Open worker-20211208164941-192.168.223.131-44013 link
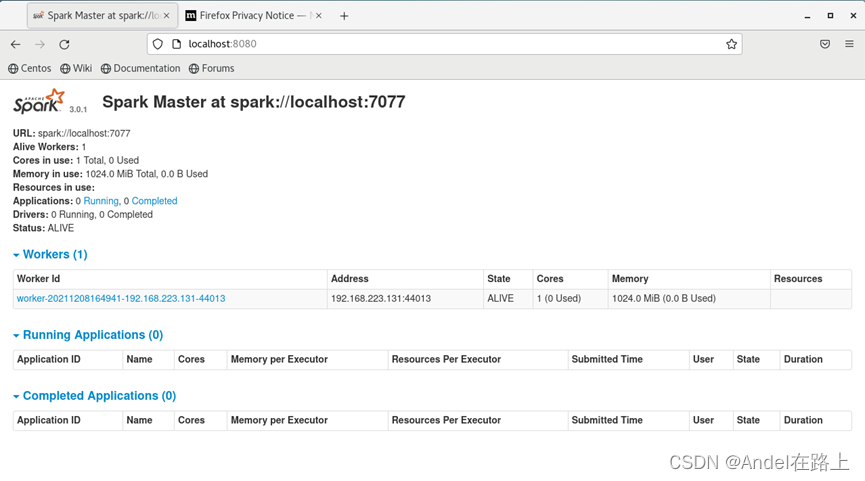 (x=121, y=298)
